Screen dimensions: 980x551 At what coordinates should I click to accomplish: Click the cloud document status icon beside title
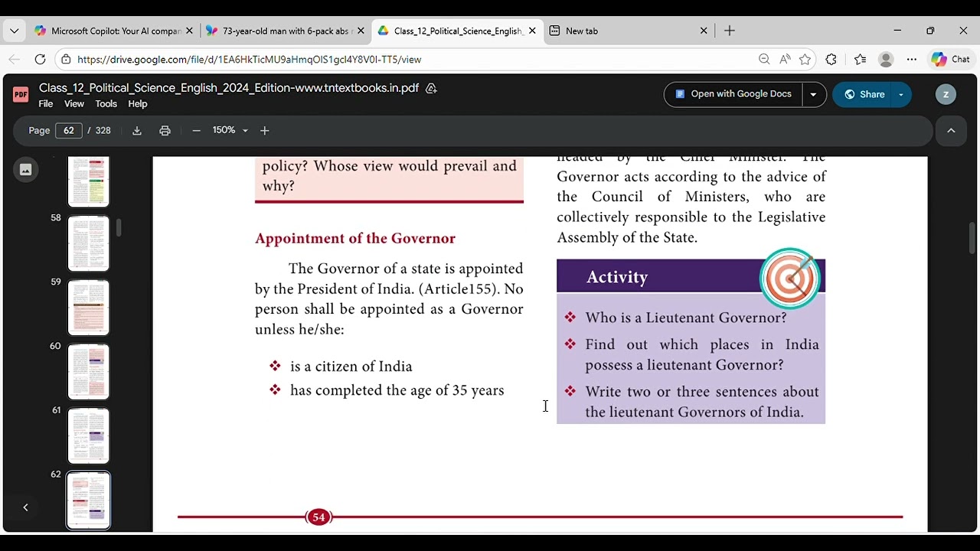click(x=431, y=89)
